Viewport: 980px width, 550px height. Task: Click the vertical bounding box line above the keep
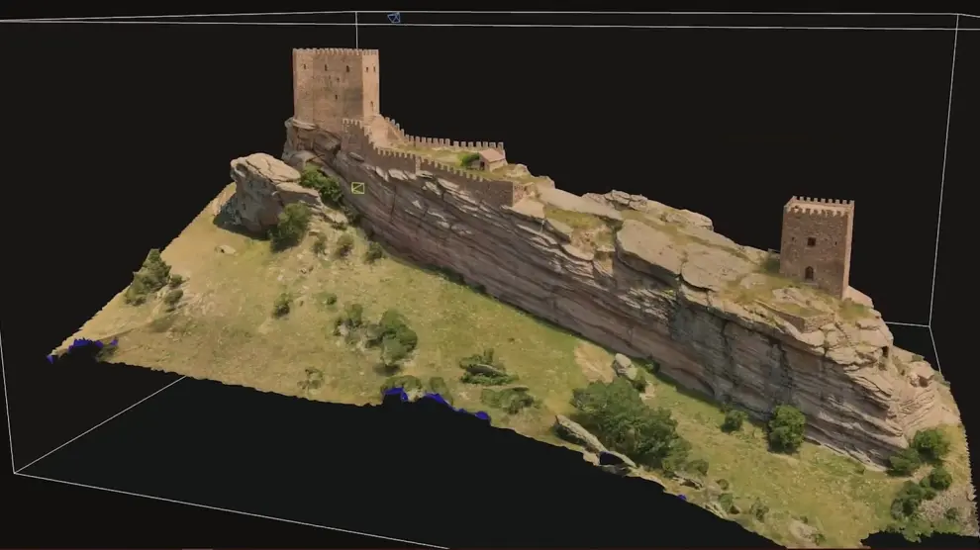(356, 30)
